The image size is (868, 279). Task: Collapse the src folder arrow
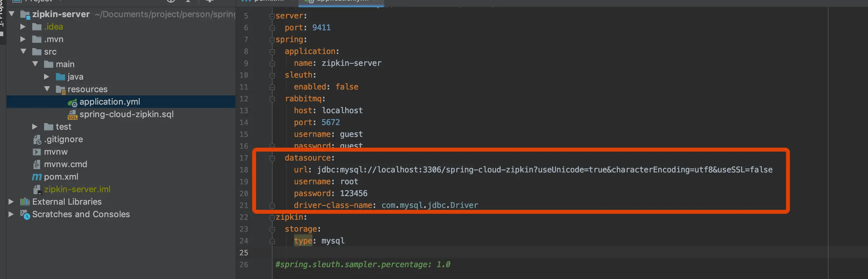(23, 52)
